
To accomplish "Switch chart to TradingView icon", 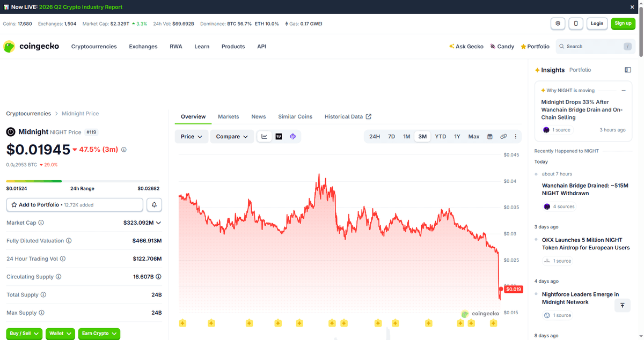I will pyautogui.click(x=279, y=137).
